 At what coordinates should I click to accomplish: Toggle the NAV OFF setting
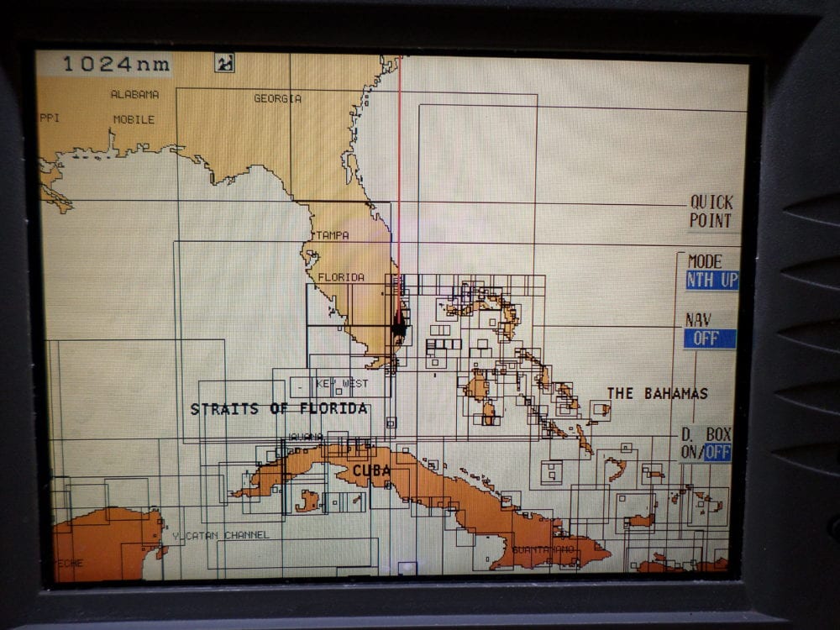[709, 339]
